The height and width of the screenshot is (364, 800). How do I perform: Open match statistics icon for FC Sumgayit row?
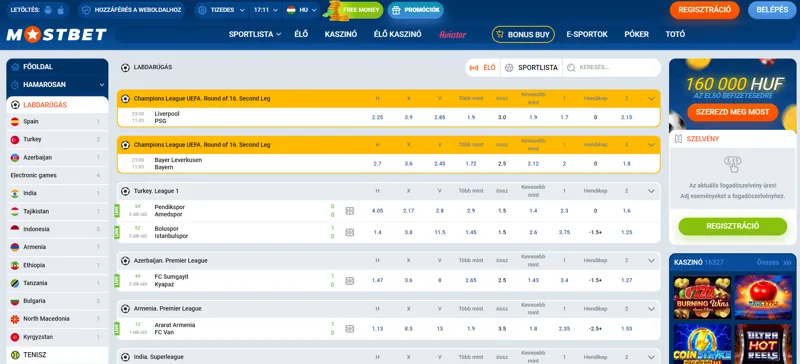tap(349, 280)
